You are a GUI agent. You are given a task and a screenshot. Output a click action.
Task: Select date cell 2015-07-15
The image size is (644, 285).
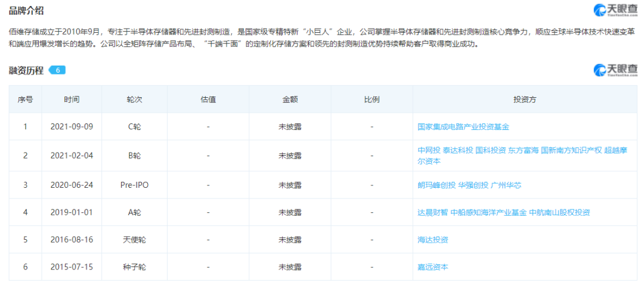pyautogui.click(x=72, y=267)
